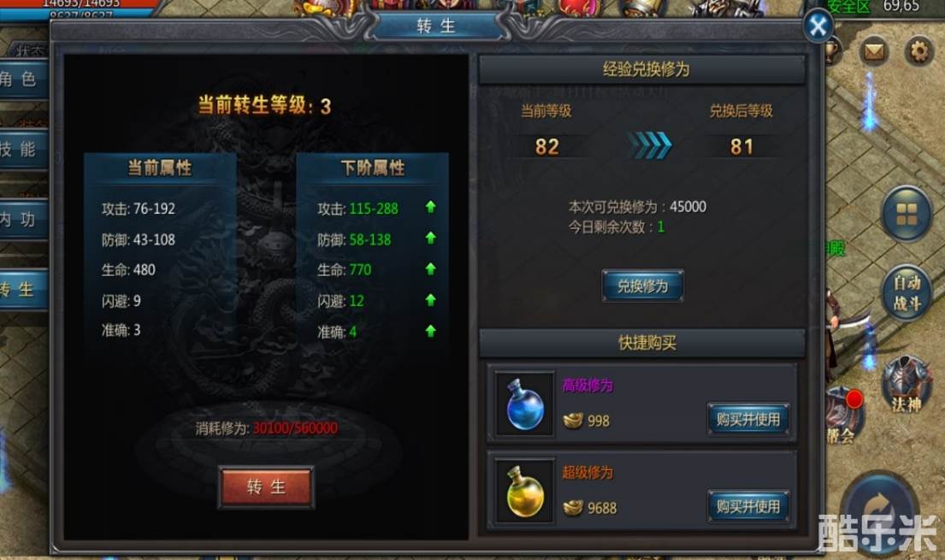
Task: Open the 帮会 guild icon with red dot
Action: point(844,416)
